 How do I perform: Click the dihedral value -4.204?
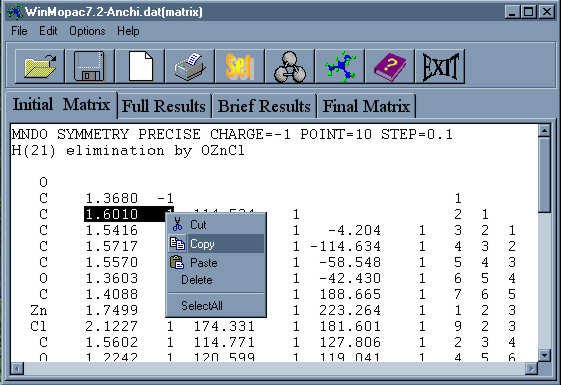click(x=354, y=230)
